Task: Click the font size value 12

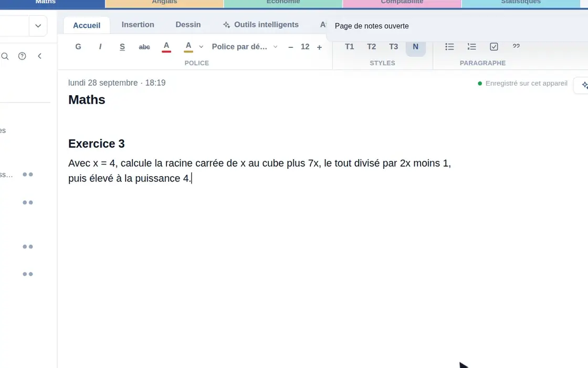Action: (x=305, y=47)
